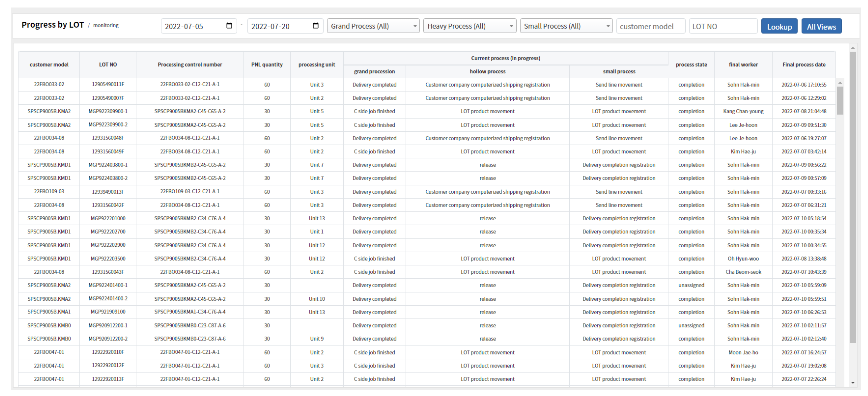Click the process state column header
Viewport: 868px width, 396px height.
[x=691, y=65]
